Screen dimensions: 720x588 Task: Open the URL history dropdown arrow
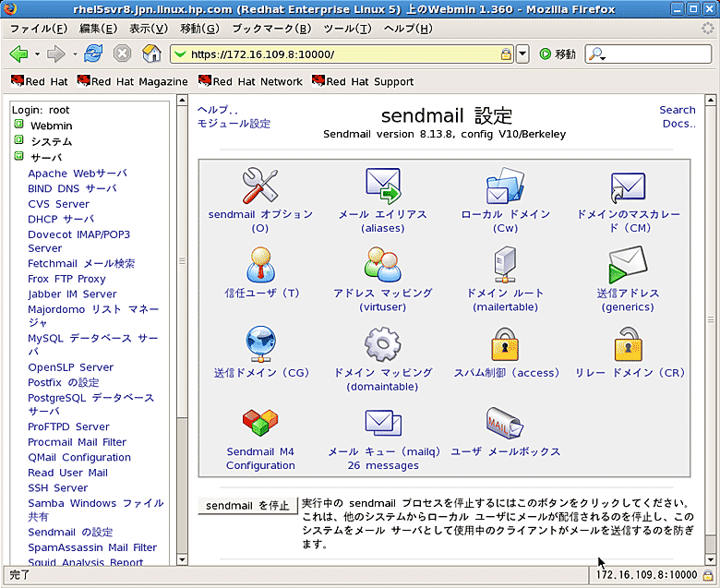tap(522, 54)
